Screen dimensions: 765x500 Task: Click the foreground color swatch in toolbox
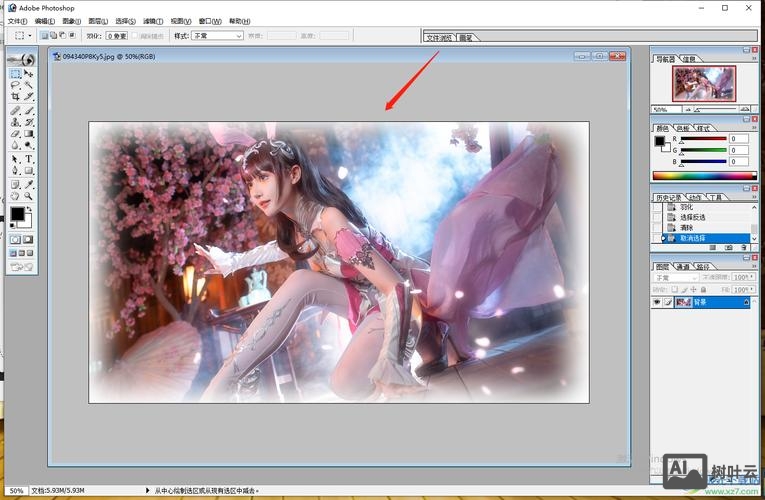tap(17, 214)
